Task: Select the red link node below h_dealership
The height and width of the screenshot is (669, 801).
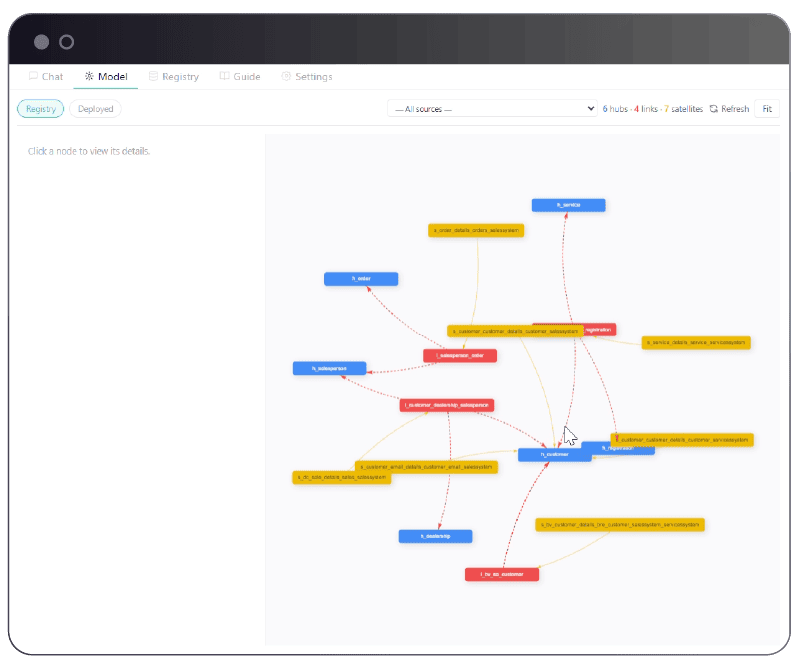Action: pos(502,575)
